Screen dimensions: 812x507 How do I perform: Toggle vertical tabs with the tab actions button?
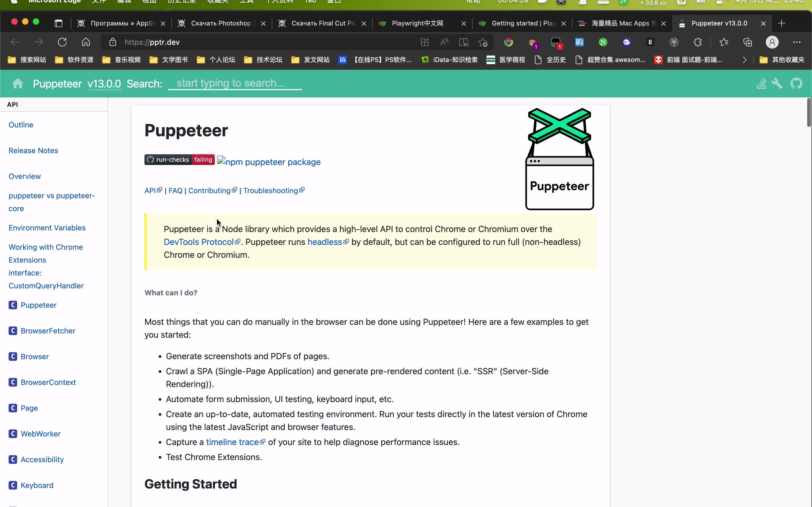(x=59, y=23)
